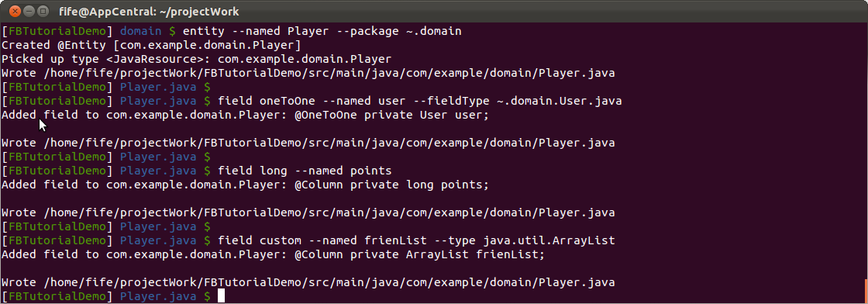
Task: Click '@OneToOne private User user;' output
Action: click(x=392, y=116)
